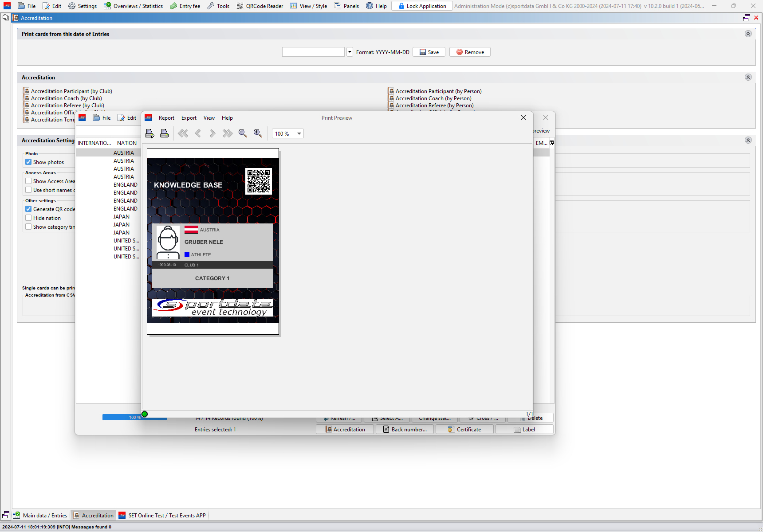Open Accreditation Participant (by Person) report
The width and height of the screenshot is (763, 532).
(x=438, y=91)
